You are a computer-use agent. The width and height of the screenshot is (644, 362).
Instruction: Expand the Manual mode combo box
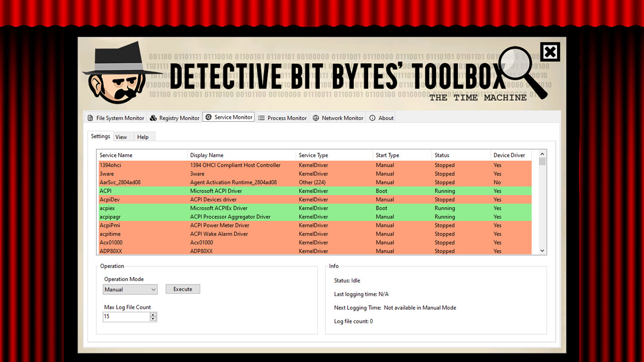click(x=152, y=289)
